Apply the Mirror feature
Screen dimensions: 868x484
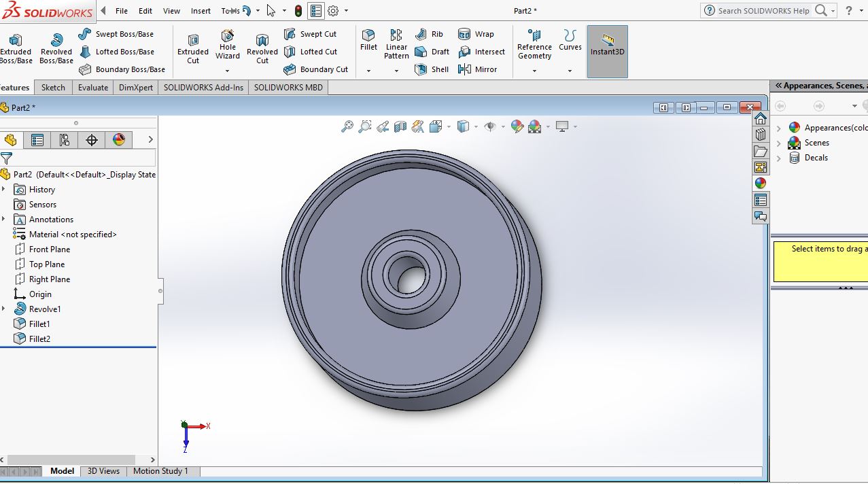(478, 69)
